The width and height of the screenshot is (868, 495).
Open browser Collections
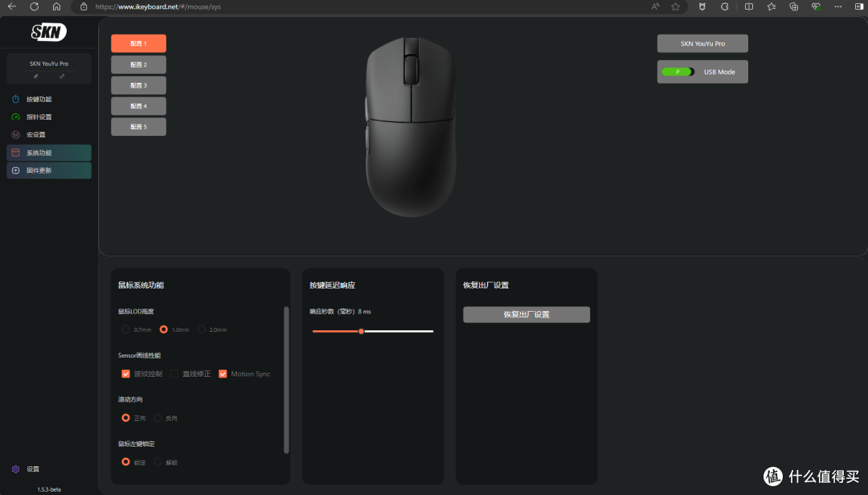[794, 6]
